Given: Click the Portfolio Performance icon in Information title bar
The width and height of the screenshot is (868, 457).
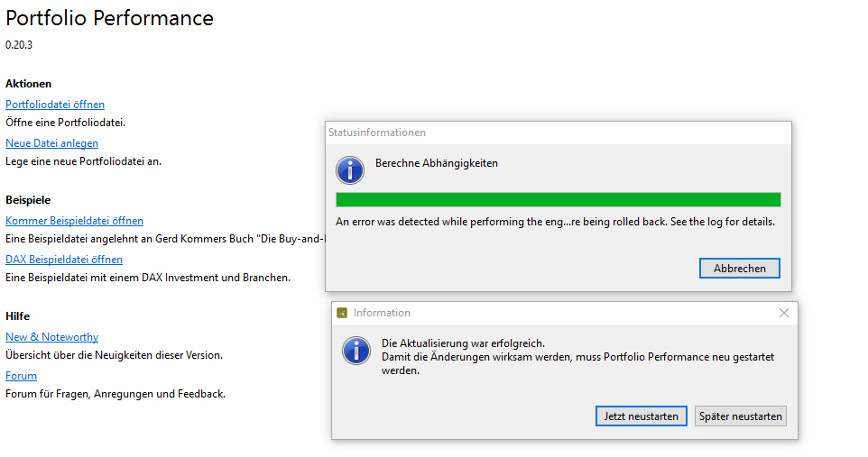Looking at the screenshot, I should (342, 313).
